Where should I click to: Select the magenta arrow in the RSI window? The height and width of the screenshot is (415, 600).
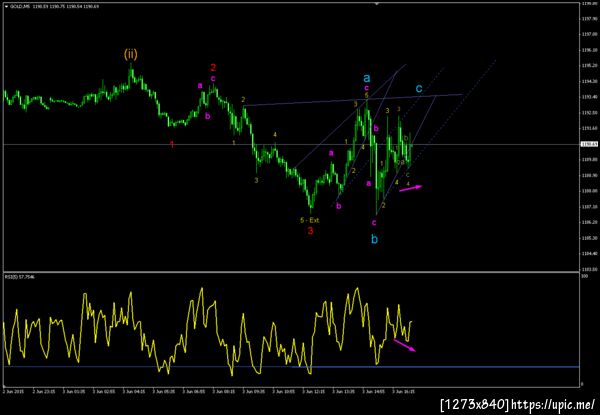coord(404,345)
